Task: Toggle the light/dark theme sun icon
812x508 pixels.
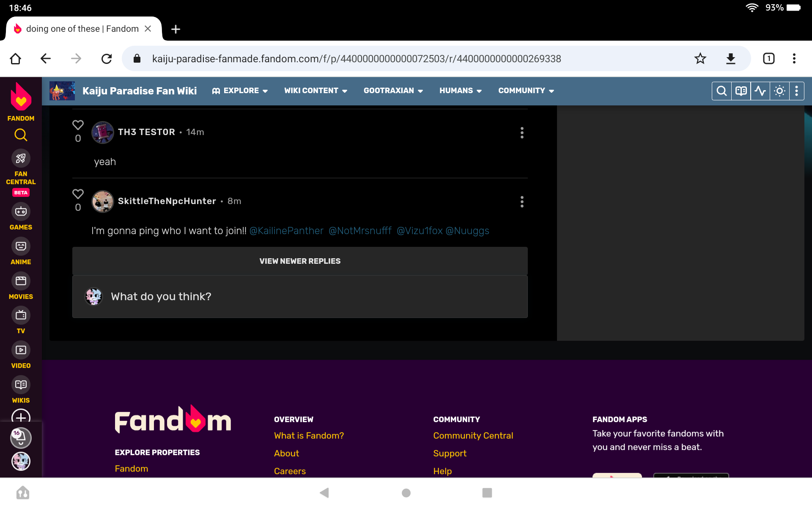Action: [x=779, y=91]
